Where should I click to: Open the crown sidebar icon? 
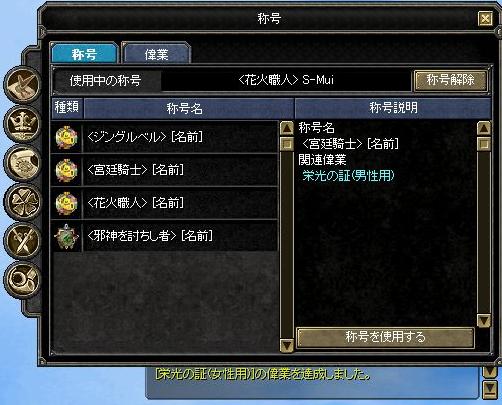pos(23,124)
